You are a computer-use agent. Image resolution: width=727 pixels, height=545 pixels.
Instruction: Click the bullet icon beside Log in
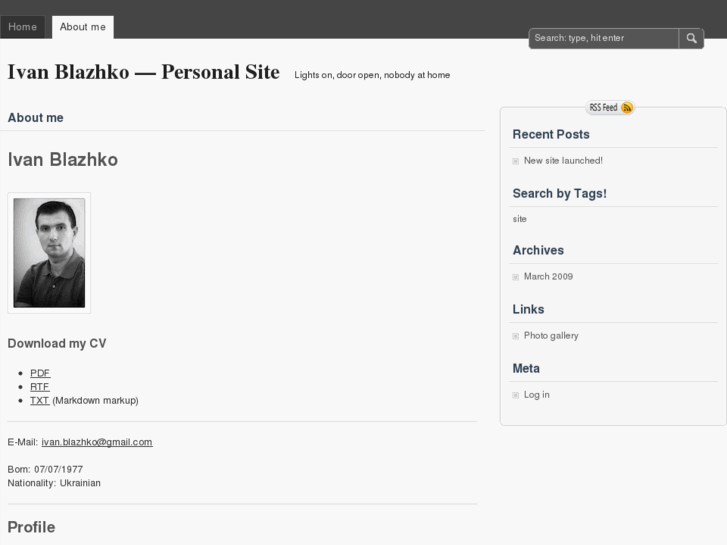pyautogui.click(x=516, y=395)
